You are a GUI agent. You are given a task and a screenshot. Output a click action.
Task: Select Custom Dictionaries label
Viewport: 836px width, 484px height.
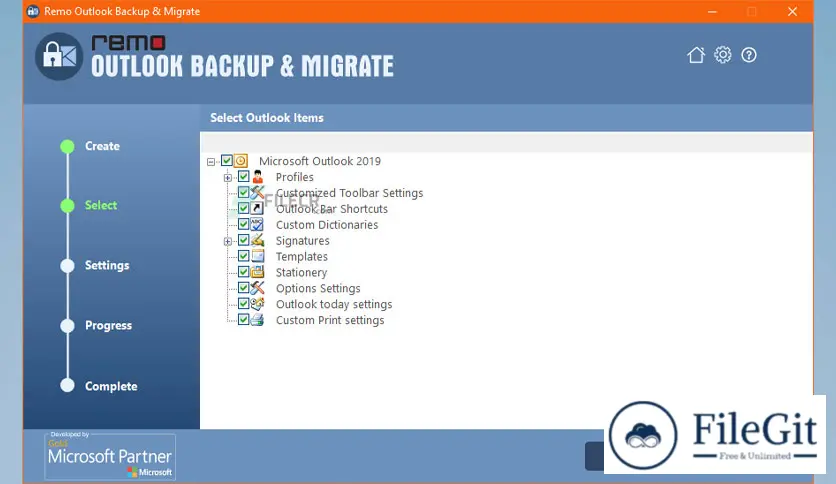coord(327,225)
